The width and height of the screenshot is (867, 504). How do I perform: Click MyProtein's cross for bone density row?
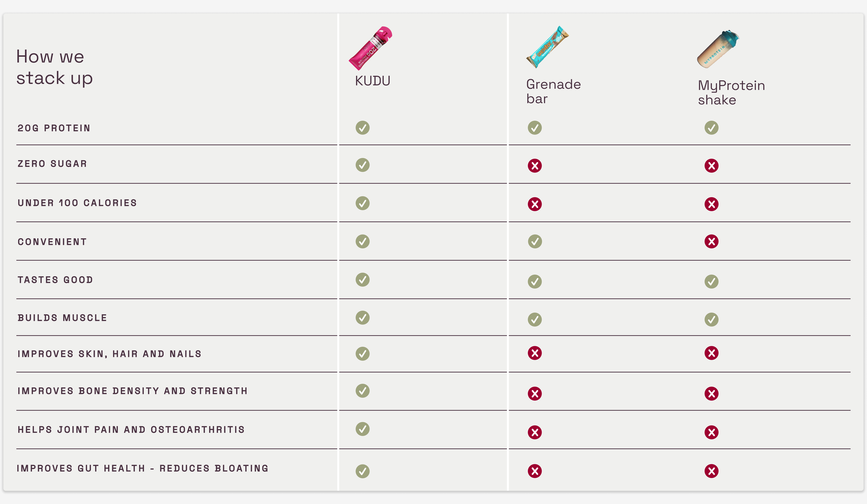[711, 394]
